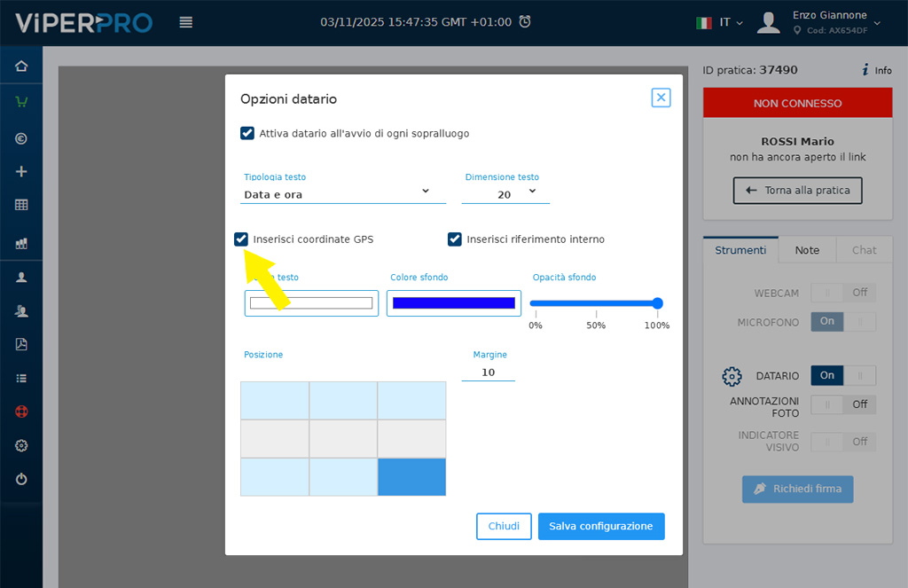Click the blue Colore sfondo swatch
The height and width of the screenshot is (588, 908).
pos(453,303)
